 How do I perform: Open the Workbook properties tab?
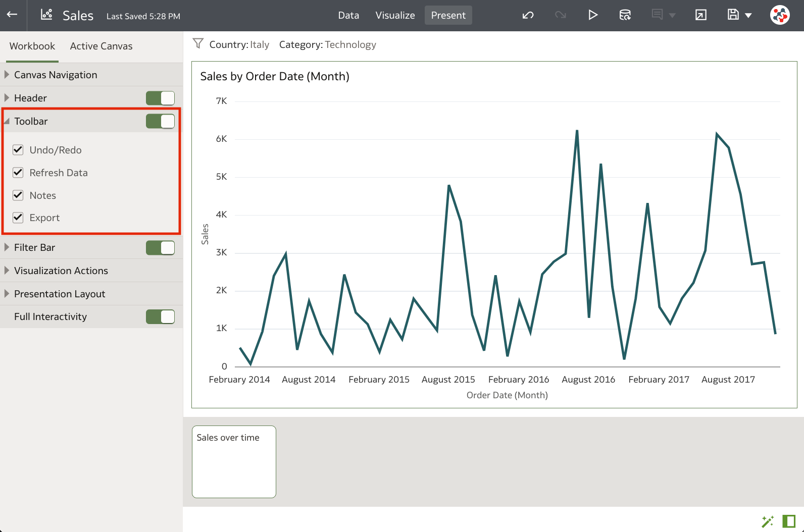(x=32, y=46)
